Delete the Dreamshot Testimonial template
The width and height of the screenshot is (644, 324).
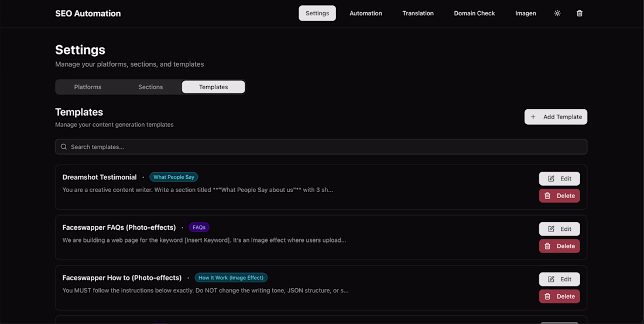tap(559, 196)
